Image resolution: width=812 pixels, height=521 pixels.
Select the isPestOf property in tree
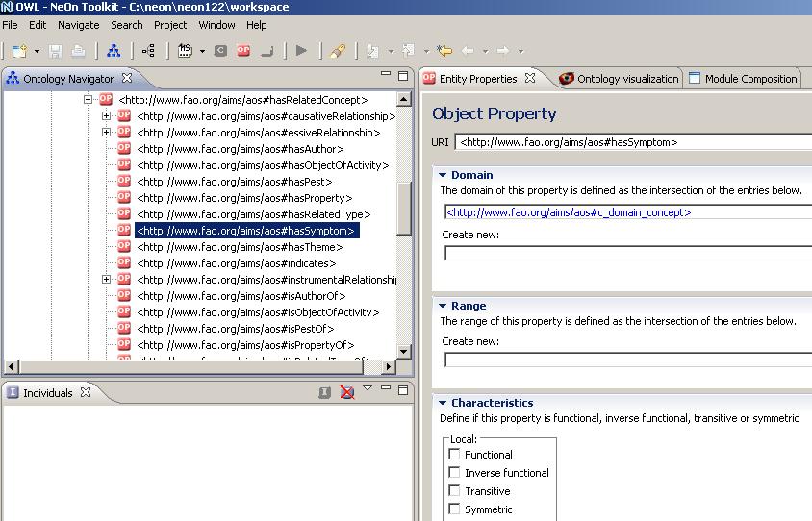point(235,329)
